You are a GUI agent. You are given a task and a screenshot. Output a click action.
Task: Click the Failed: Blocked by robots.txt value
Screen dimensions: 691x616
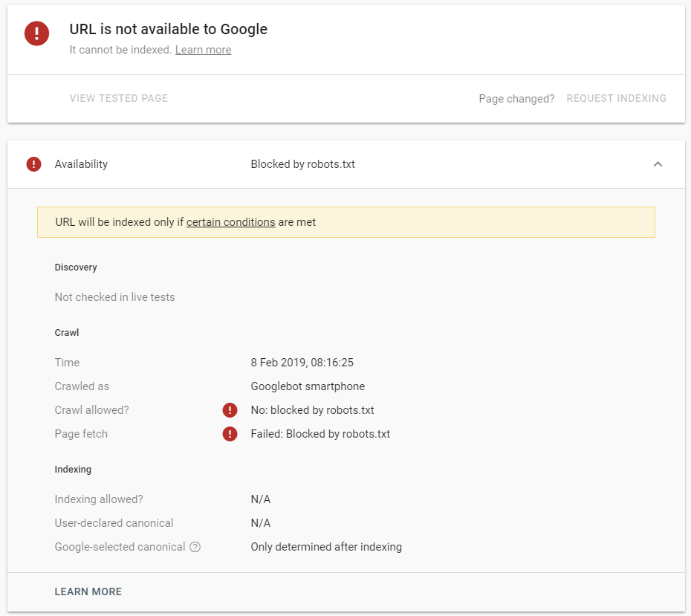coord(320,434)
